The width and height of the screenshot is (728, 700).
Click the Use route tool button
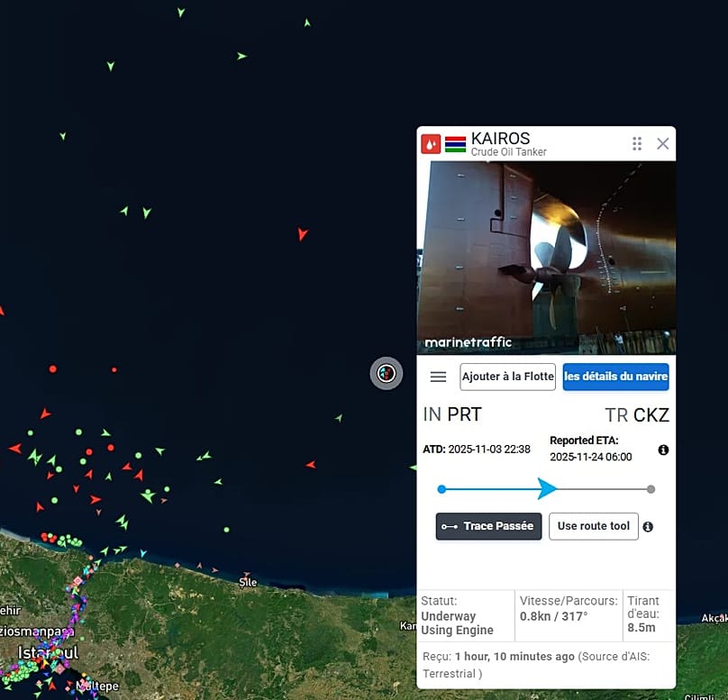(593, 526)
